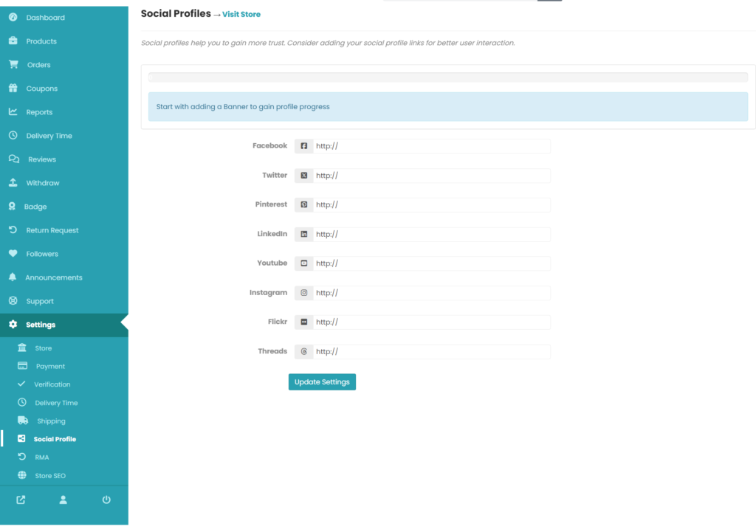Viewport: 756px width, 532px height.
Task: Click the power logout icon in sidebar footer
Action: (106, 500)
